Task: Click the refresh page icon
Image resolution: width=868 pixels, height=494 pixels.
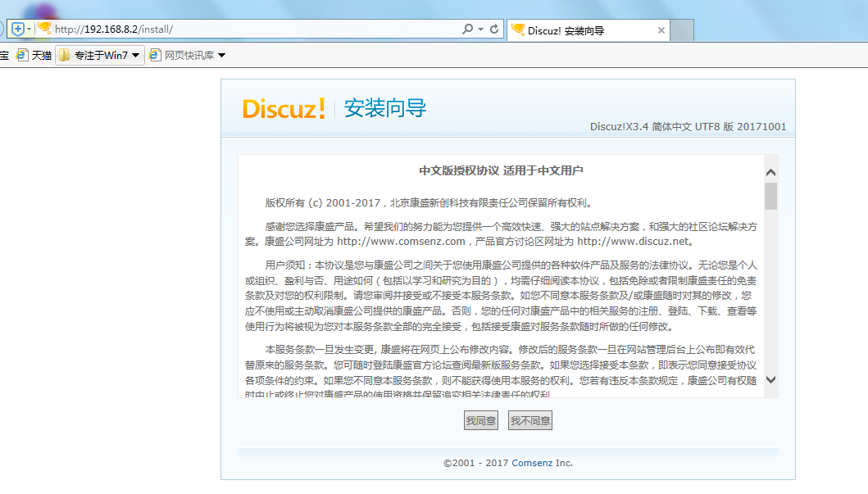Action: pyautogui.click(x=494, y=29)
